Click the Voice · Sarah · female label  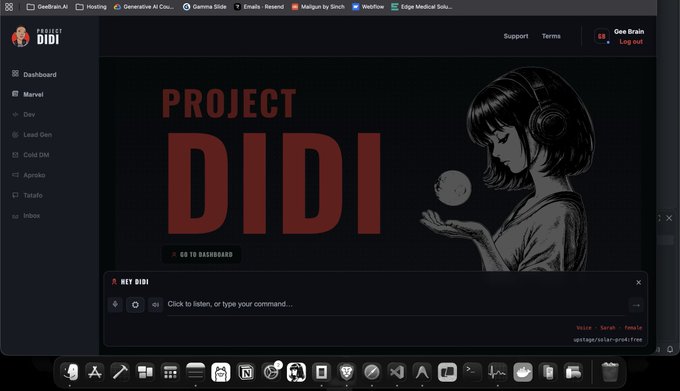coord(609,328)
